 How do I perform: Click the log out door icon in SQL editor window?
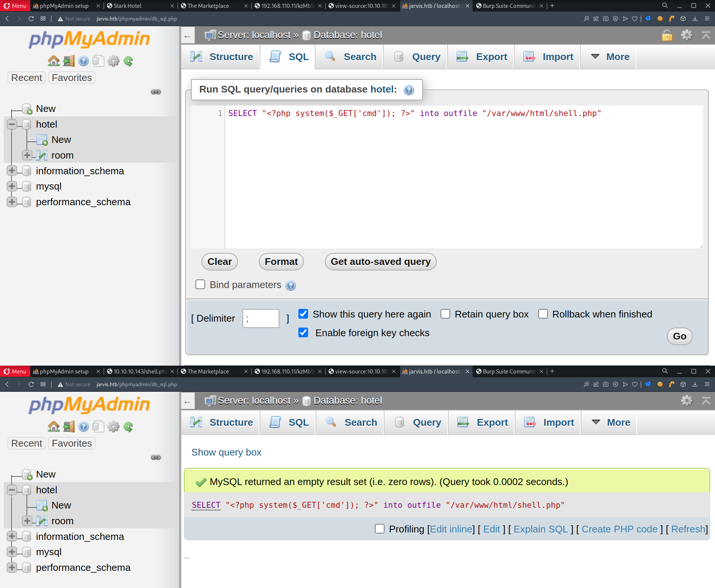69,61
